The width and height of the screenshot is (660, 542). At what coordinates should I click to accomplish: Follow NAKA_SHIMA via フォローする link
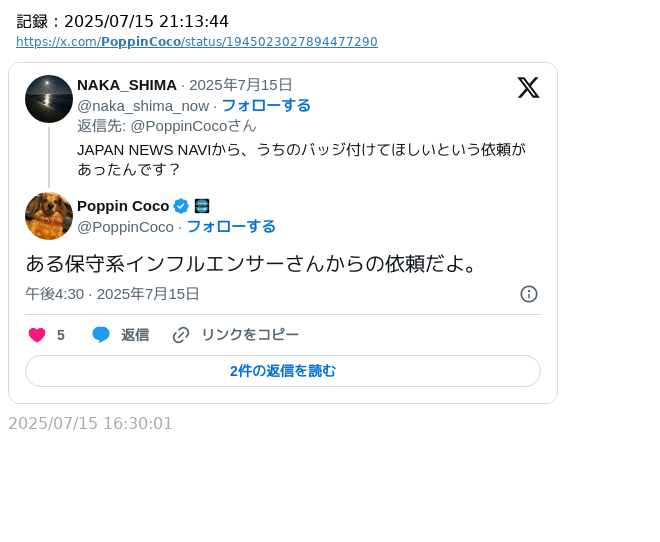point(266,105)
